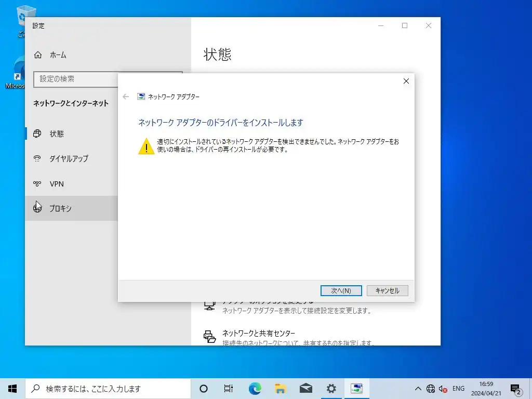Viewport: 532px width, 399px height.
Task: Click the VPN icon in the sidebar
Action: (37, 183)
